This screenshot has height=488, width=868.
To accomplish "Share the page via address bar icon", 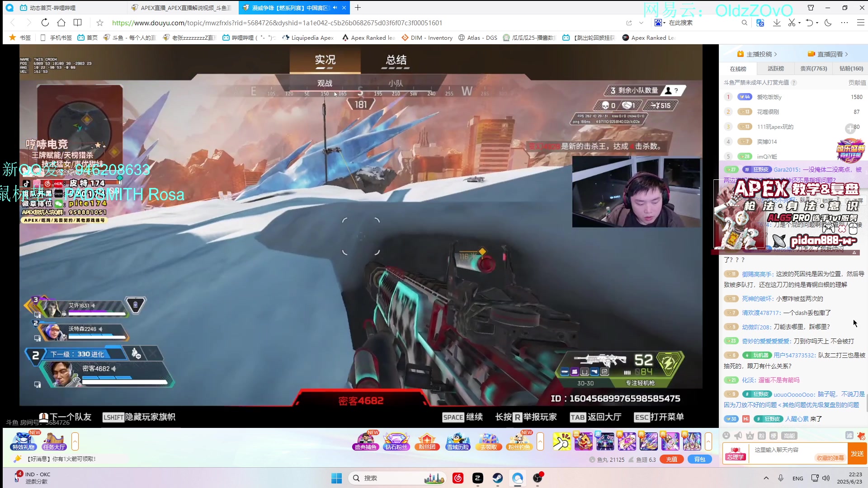I will click(x=629, y=23).
